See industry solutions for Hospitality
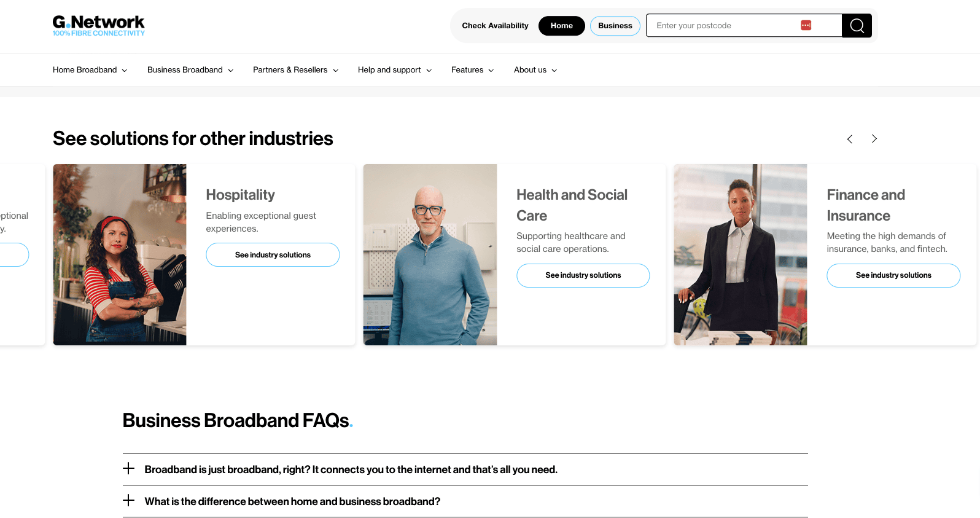The width and height of the screenshot is (980, 518). click(273, 255)
